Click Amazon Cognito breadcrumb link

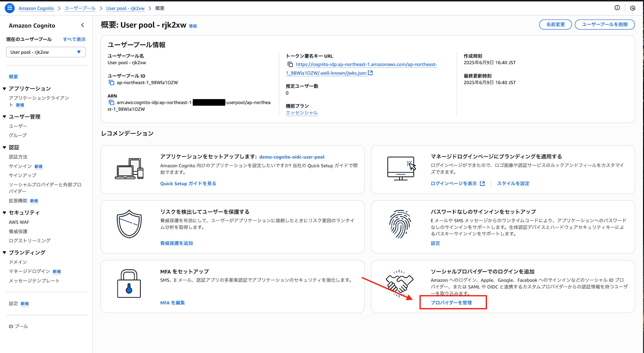36,8
